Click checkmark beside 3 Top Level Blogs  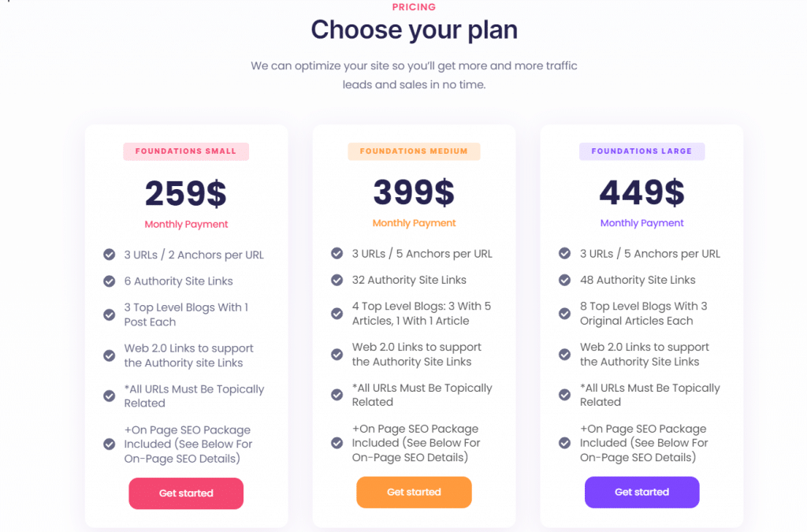pos(110,314)
